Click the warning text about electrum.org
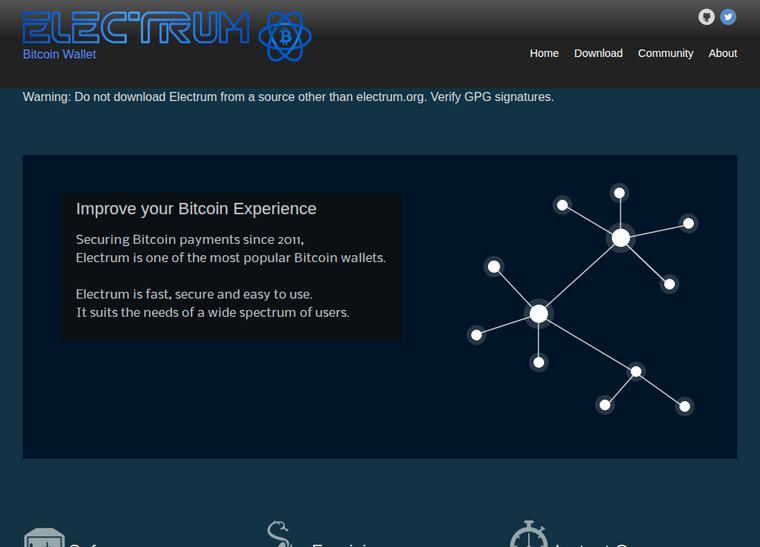The height and width of the screenshot is (547, 760). click(x=288, y=97)
